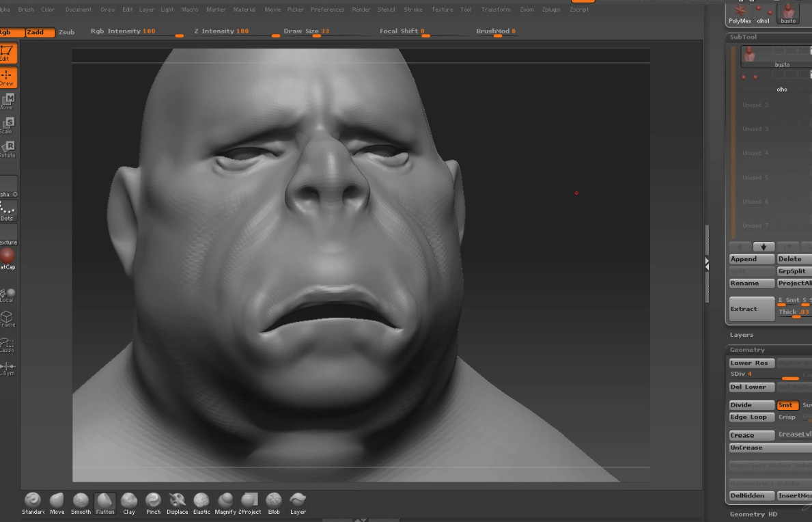Viewport: 812px width, 522px height.
Task: Select the Clay brush
Action: [x=129, y=502]
